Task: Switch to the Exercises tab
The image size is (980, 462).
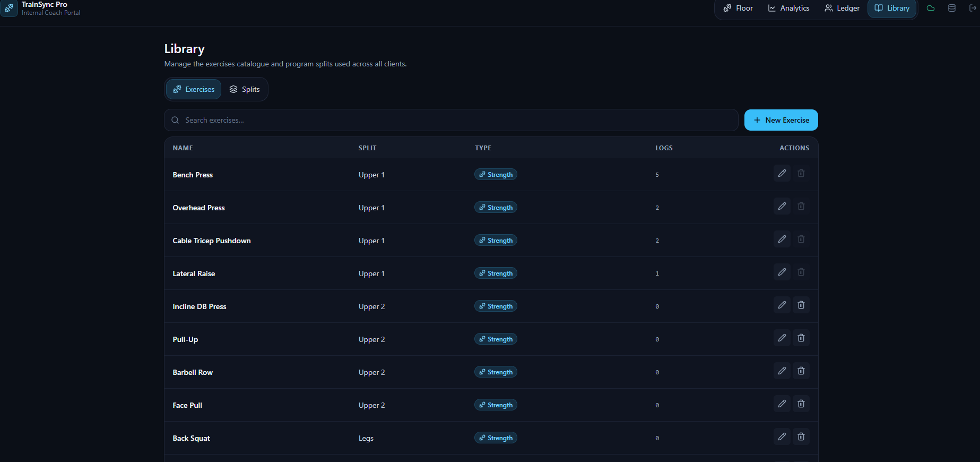Action: (x=194, y=89)
